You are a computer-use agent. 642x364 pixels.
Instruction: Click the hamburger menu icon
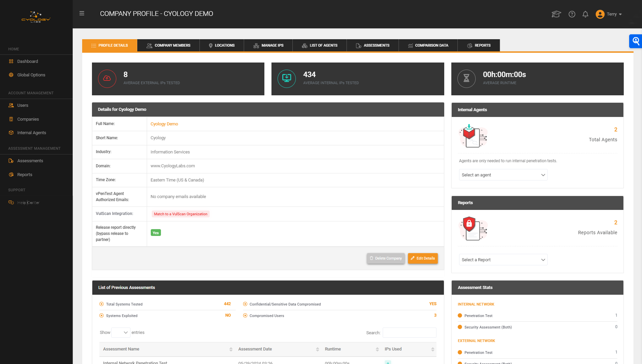(82, 14)
